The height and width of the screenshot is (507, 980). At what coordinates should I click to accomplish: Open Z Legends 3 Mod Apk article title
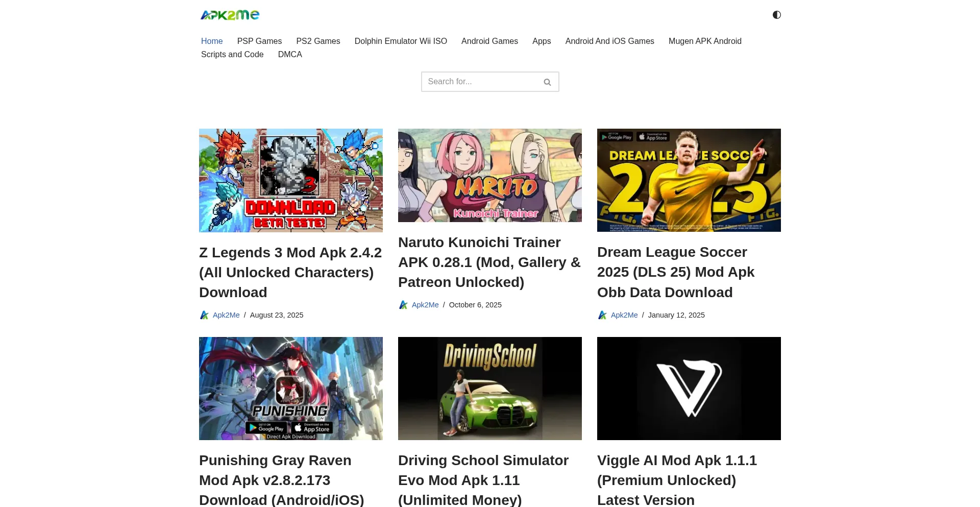(290, 272)
